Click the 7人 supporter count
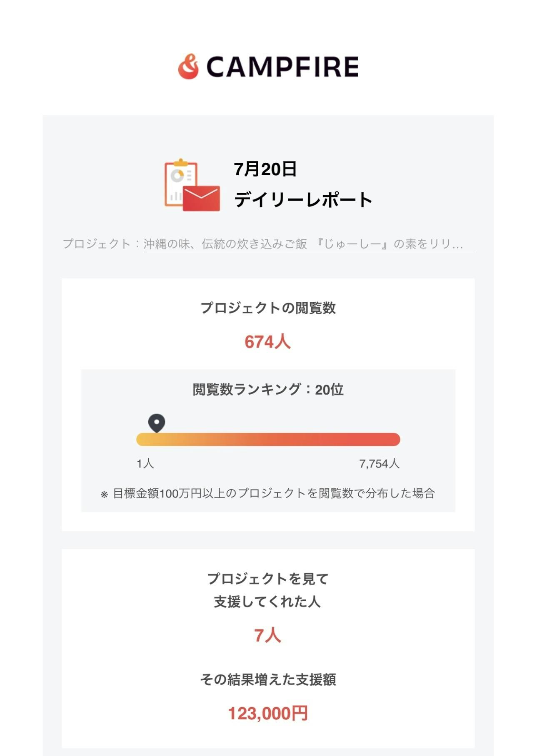Image resolution: width=537 pixels, height=756 pixels. click(x=267, y=635)
